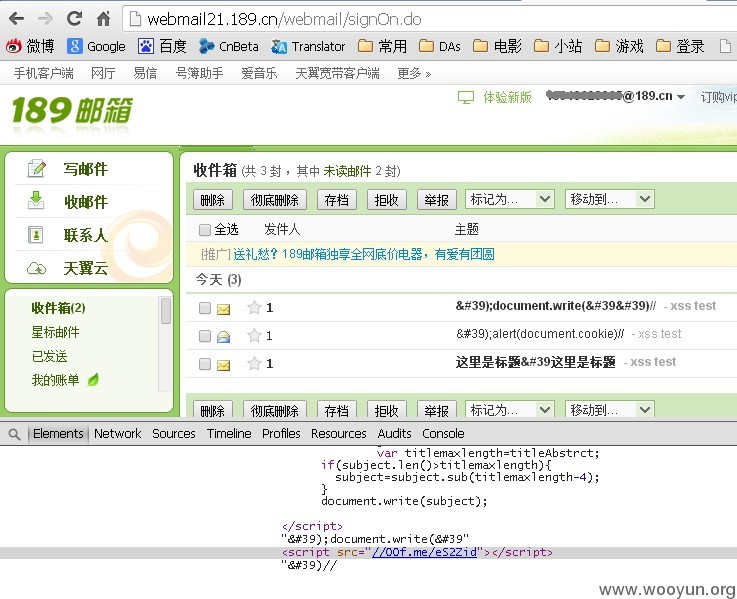Switch to the Sources DevTools tab
The height and width of the screenshot is (599, 737).
173,433
